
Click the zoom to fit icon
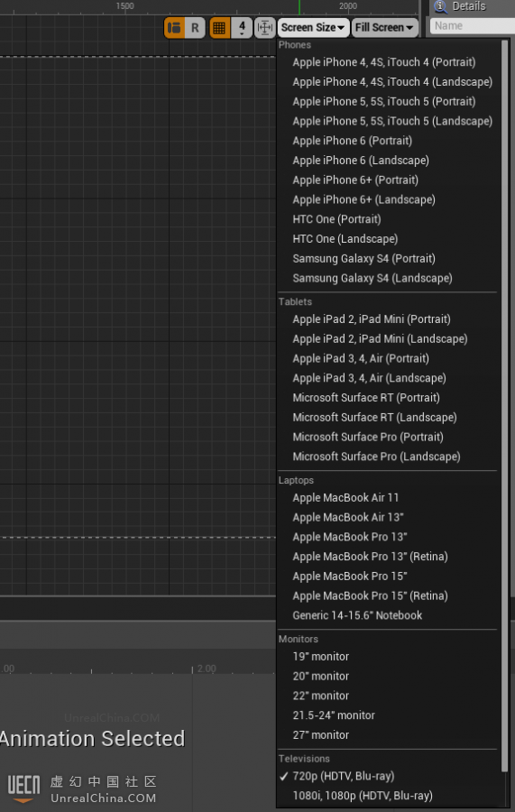(x=264, y=27)
